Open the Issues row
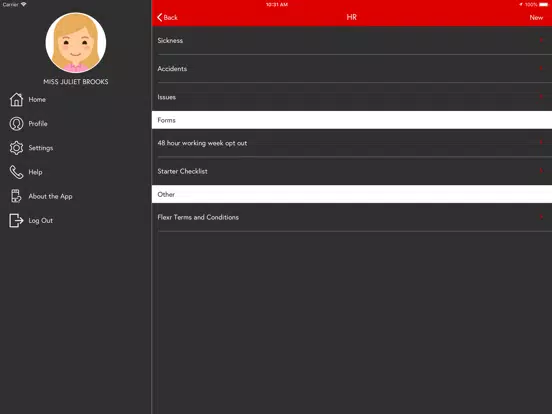This screenshot has width=552, height=414. pos(352,97)
